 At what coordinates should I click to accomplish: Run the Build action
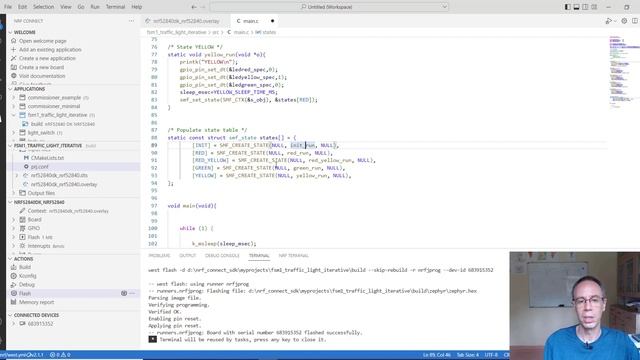(25, 267)
